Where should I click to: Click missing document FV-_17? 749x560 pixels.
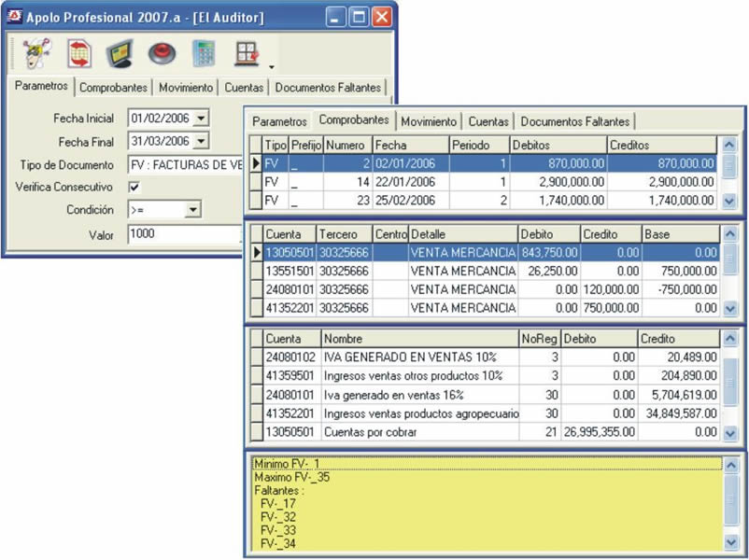(278, 504)
